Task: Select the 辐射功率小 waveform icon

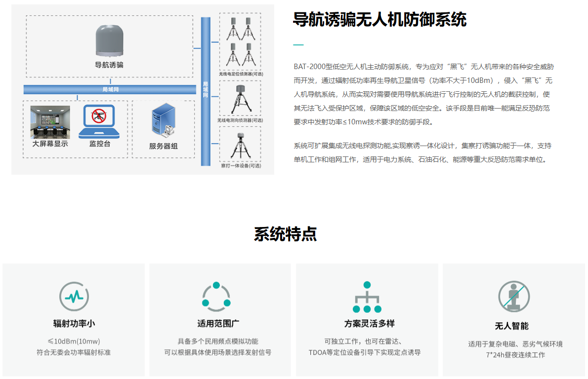Action: 73,297
